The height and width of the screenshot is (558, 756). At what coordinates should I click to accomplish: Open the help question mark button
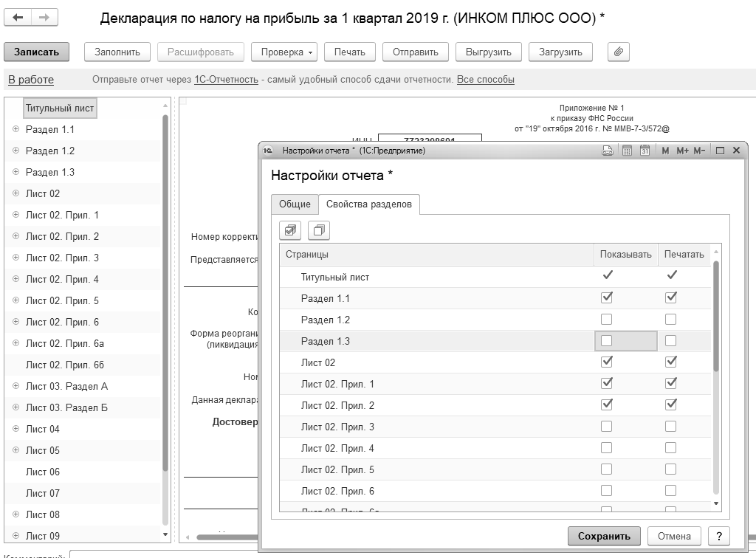pos(719,536)
